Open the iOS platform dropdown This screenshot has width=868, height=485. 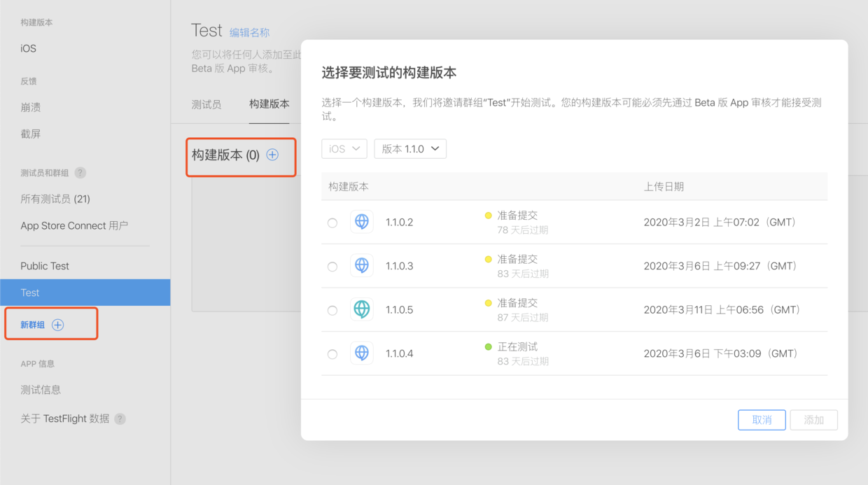344,148
